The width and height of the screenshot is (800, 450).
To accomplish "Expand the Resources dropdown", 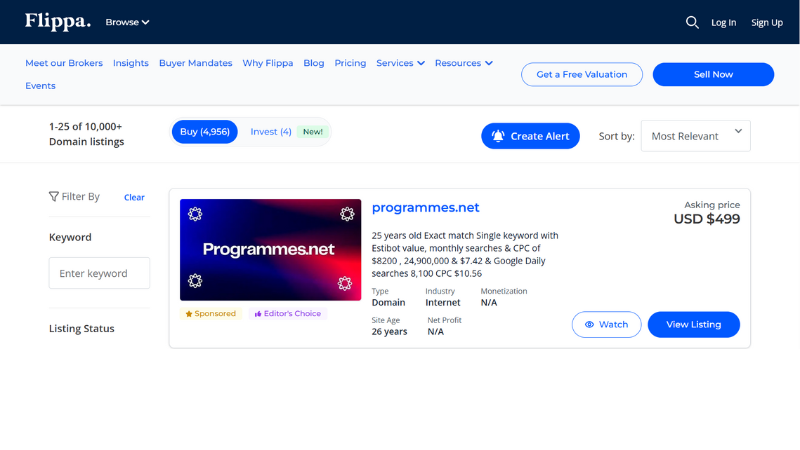I will (464, 63).
